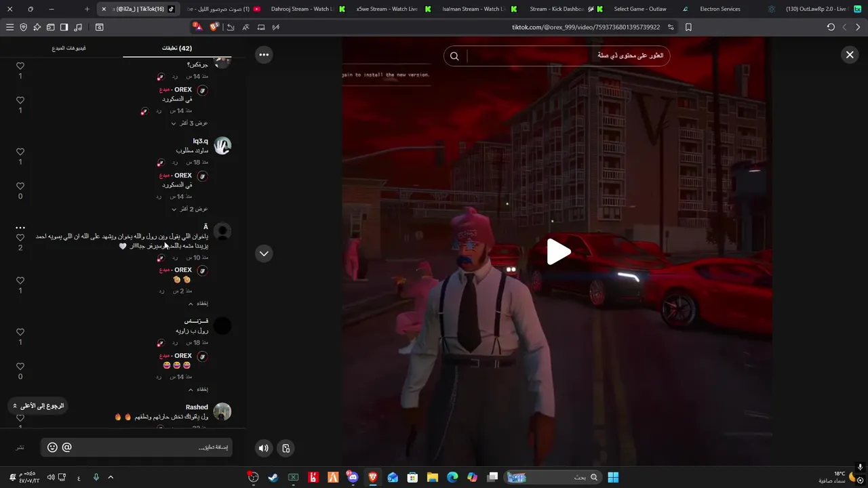Open the Brave wallet icon in the toolbar
The height and width of the screenshot is (488, 868).
50,27
